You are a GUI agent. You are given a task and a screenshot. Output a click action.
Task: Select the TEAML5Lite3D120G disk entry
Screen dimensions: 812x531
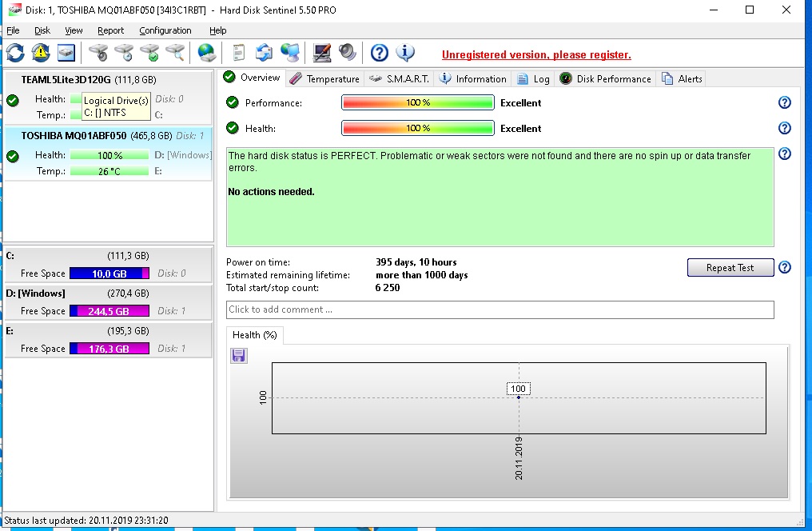(108, 98)
